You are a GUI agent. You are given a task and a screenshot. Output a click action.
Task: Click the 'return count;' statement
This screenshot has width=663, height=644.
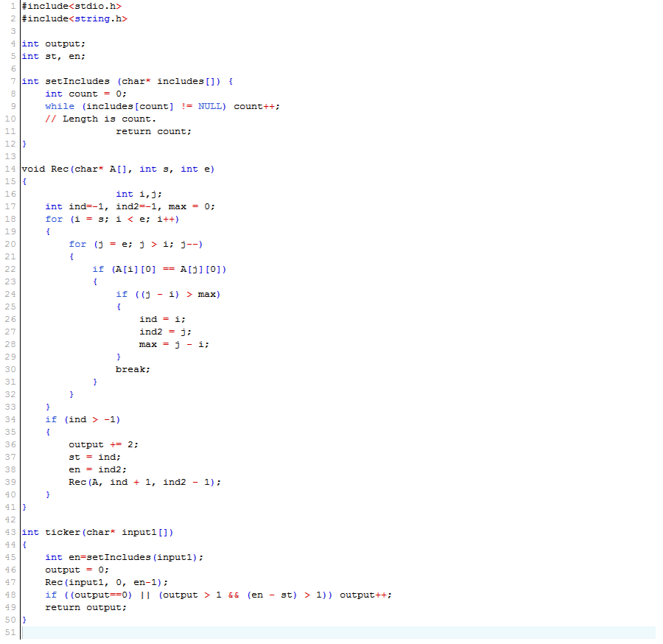tap(153, 131)
